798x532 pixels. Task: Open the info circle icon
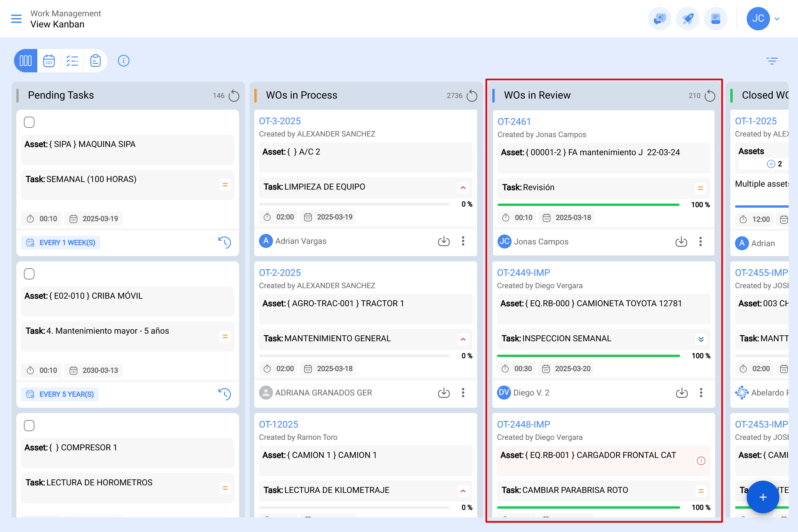coord(123,61)
